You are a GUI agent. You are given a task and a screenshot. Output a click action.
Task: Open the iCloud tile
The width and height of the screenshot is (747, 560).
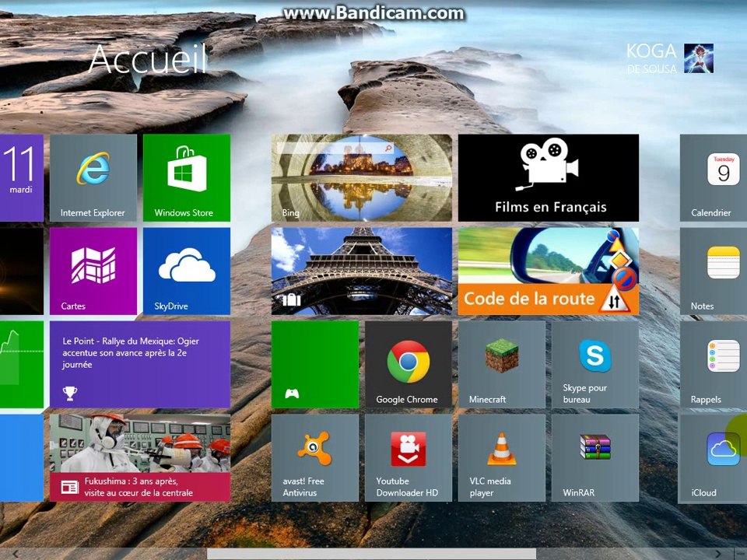point(714,457)
